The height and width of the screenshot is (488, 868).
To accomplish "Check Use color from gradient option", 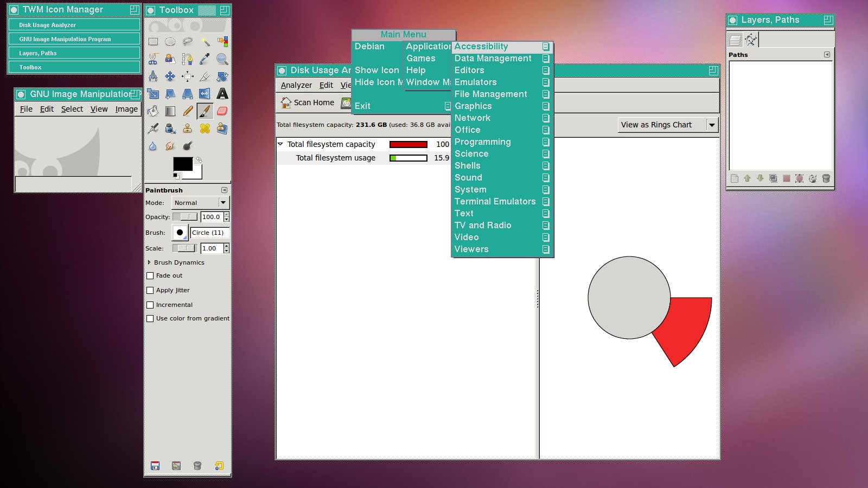I will (150, 319).
